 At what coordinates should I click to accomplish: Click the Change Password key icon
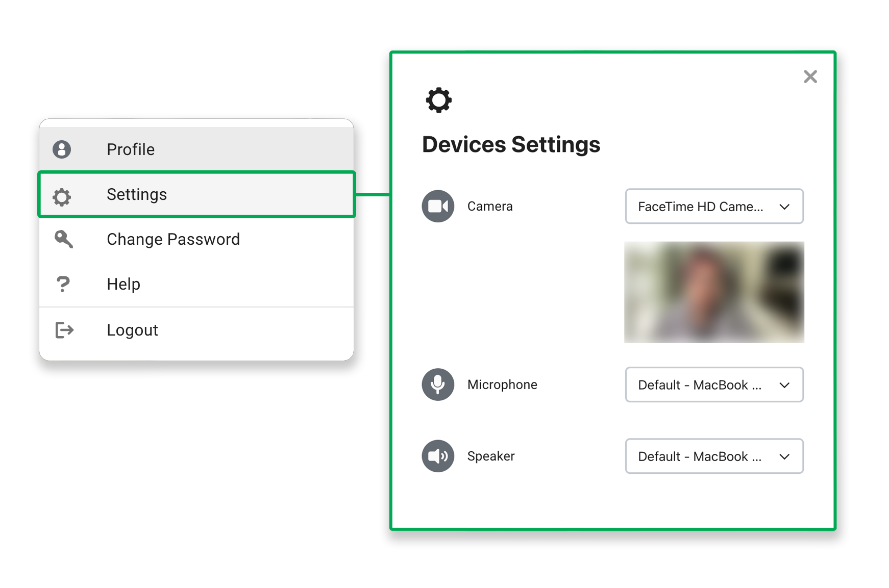63,239
